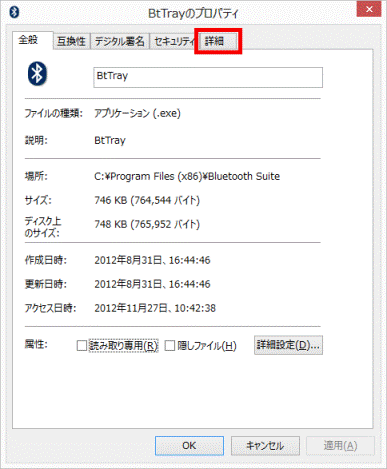Click the Bluetooth icon in the title bar
This screenshot has height=469, width=387.
tap(14, 12)
